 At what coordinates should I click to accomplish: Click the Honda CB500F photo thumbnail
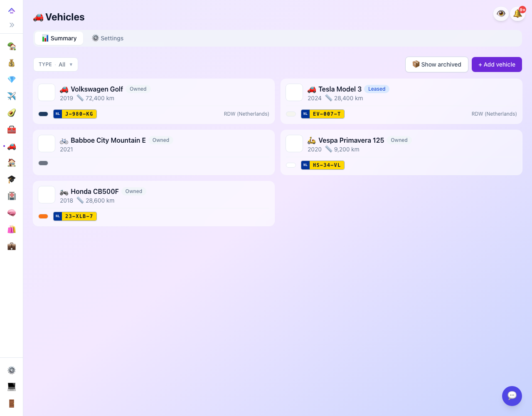47,195
